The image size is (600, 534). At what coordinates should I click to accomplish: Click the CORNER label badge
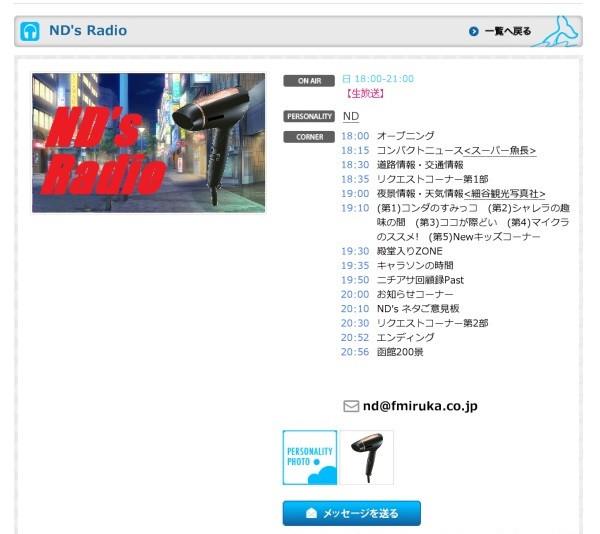[308, 136]
